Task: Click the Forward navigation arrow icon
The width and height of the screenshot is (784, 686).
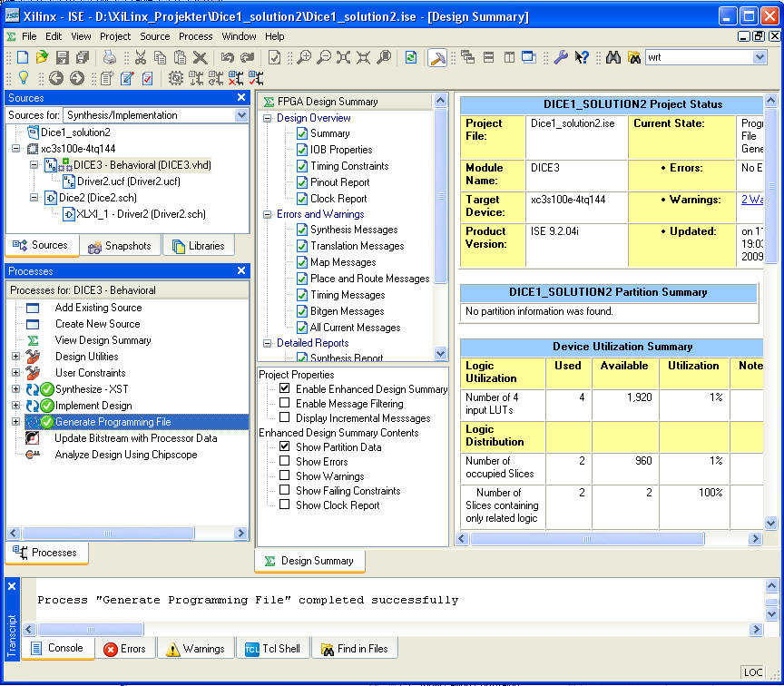Action: point(76,78)
